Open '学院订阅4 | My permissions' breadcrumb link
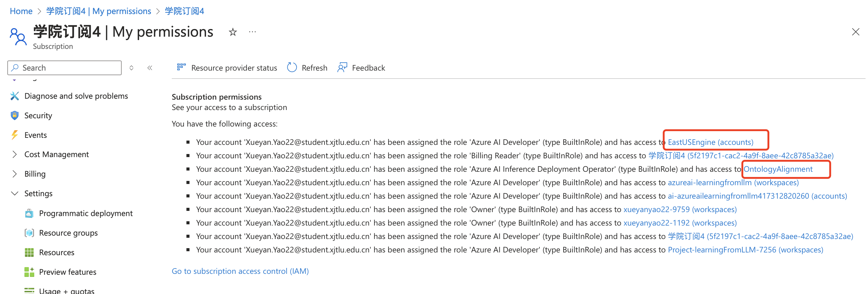 tap(99, 11)
